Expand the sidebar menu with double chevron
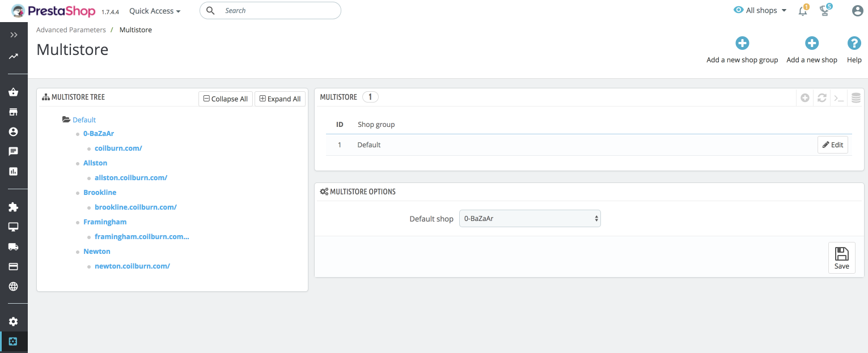The width and height of the screenshot is (868, 353). click(x=14, y=35)
